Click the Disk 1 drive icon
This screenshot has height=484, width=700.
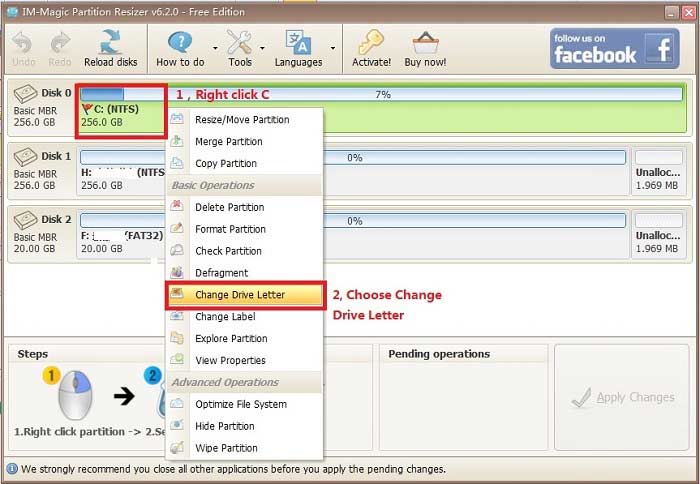(25, 157)
